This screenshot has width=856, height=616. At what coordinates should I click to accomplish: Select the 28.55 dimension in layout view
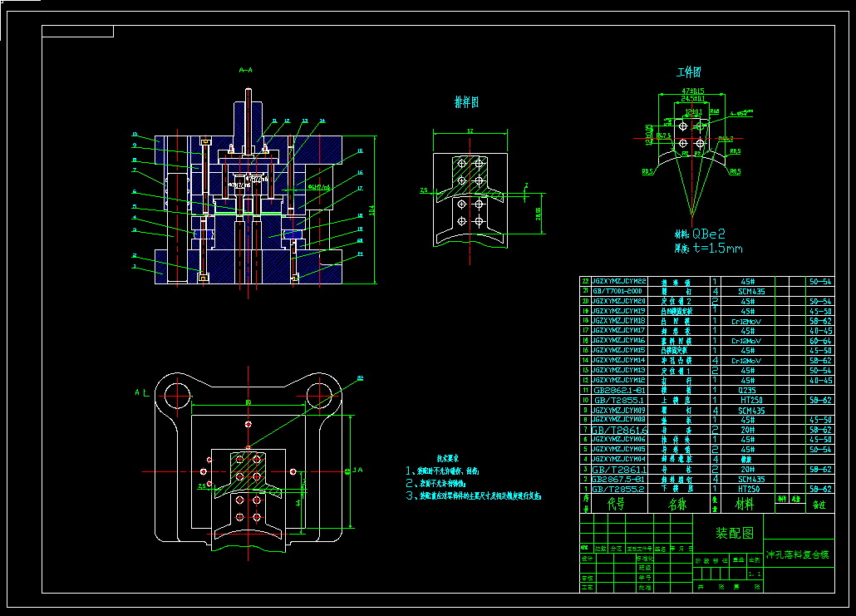point(539,214)
